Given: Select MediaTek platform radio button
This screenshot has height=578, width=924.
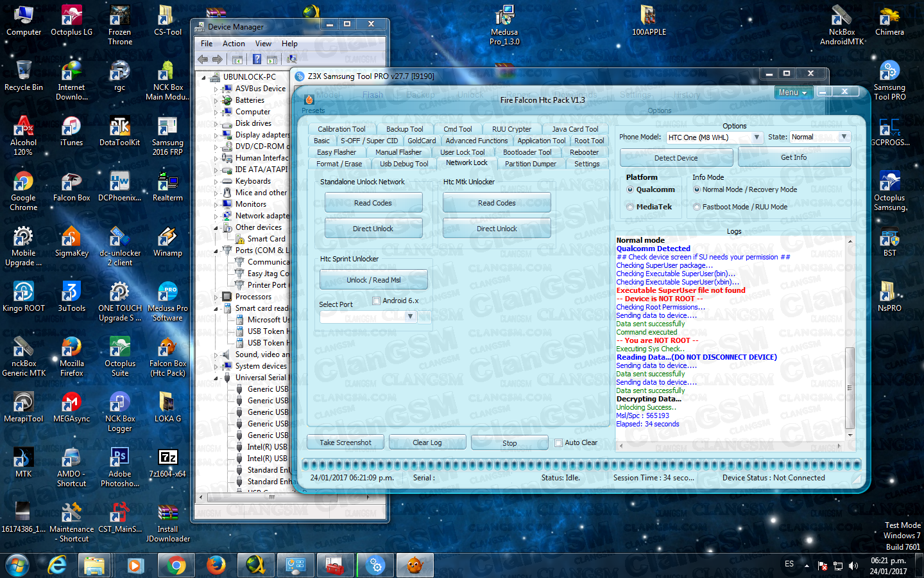Looking at the screenshot, I should pyautogui.click(x=630, y=207).
